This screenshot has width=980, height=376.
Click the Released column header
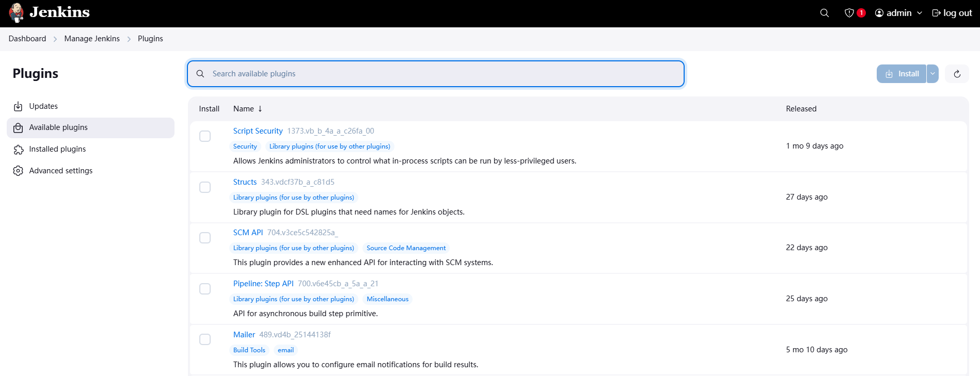pos(801,109)
